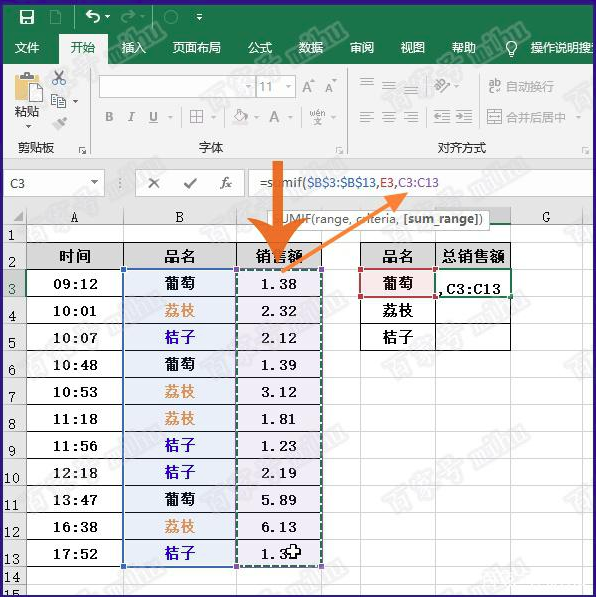Click the Align Right icon

pos(411,117)
